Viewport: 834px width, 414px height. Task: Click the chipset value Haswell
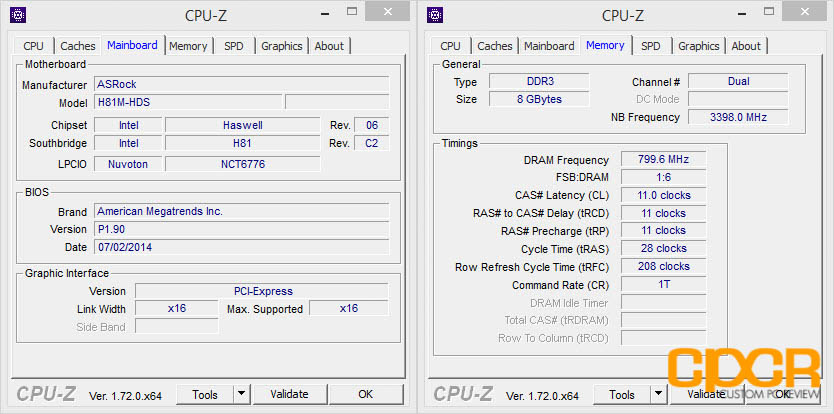point(243,126)
